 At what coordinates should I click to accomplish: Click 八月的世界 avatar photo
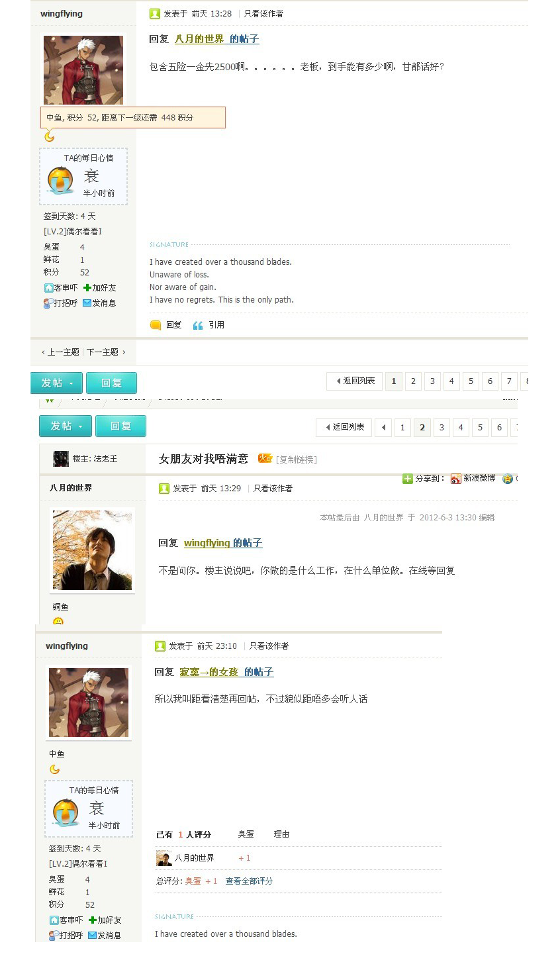pyautogui.click(x=93, y=550)
